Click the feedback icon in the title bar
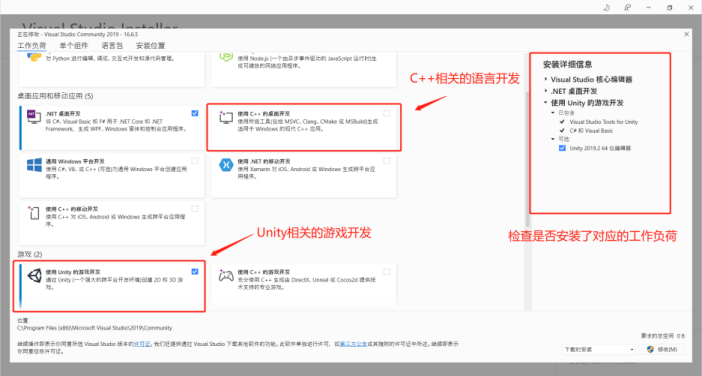This screenshot has height=376, width=702. click(628, 7)
